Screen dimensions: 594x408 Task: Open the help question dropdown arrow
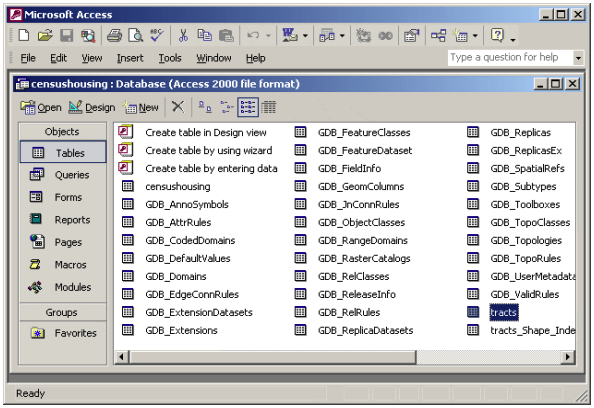578,58
